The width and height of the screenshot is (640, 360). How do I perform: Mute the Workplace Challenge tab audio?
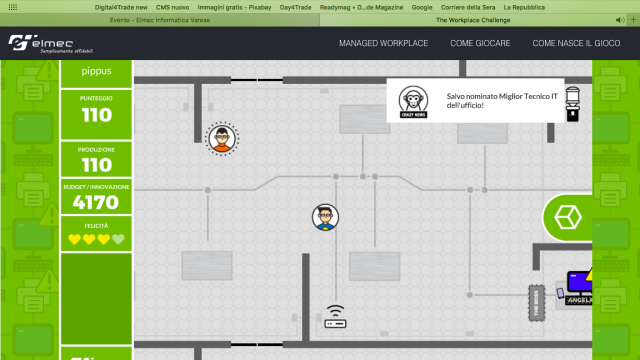620,20
